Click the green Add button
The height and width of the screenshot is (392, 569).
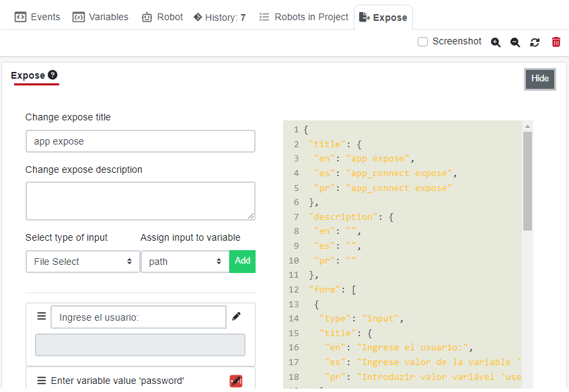(242, 261)
